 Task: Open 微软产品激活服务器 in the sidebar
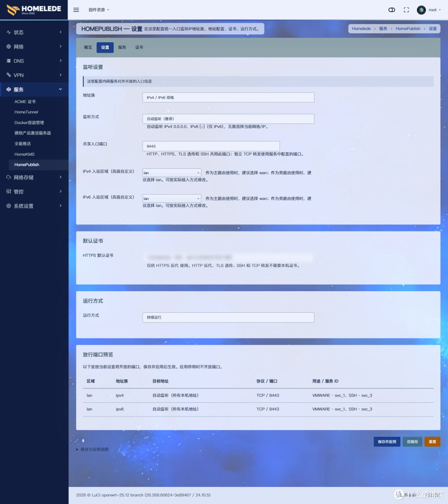[33, 133]
